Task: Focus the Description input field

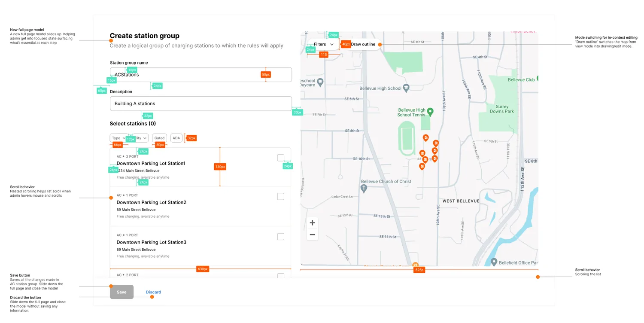Action: tap(201, 104)
